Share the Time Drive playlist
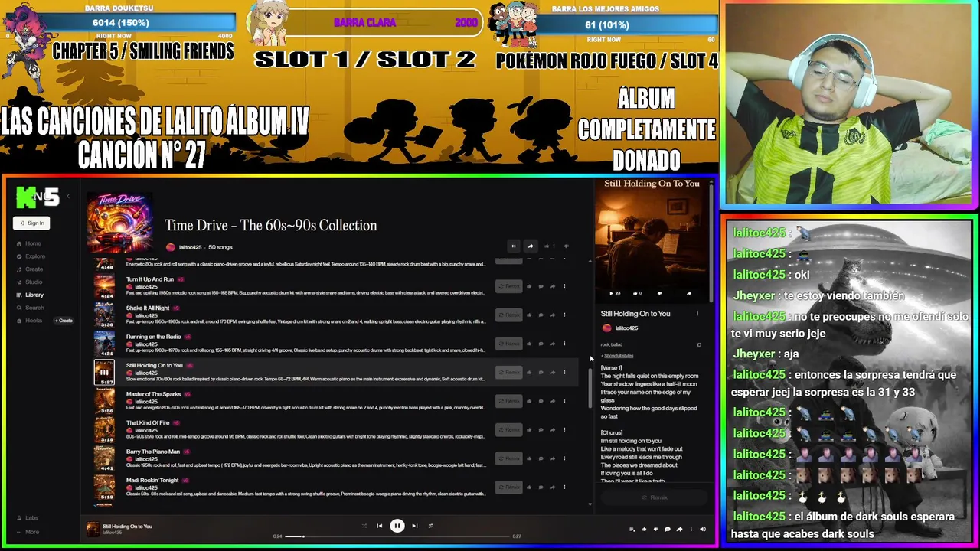The width and height of the screenshot is (980, 551). [x=530, y=246]
